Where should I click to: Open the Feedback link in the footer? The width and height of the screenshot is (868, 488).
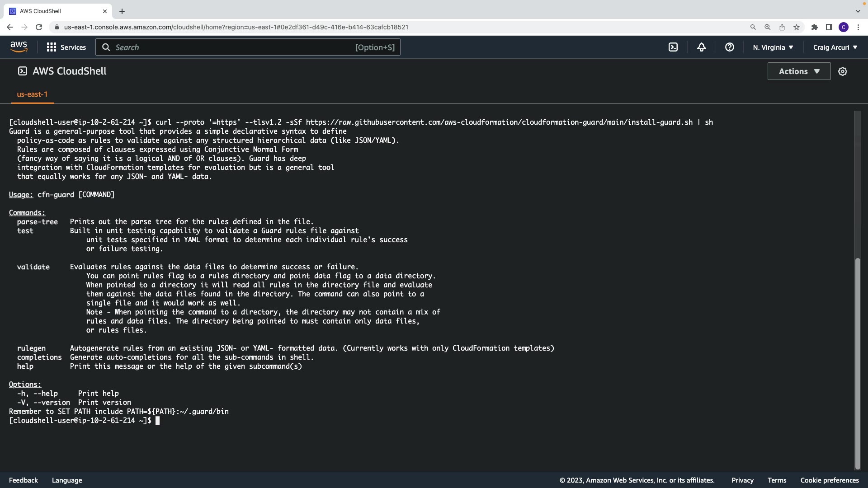[x=24, y=480]
